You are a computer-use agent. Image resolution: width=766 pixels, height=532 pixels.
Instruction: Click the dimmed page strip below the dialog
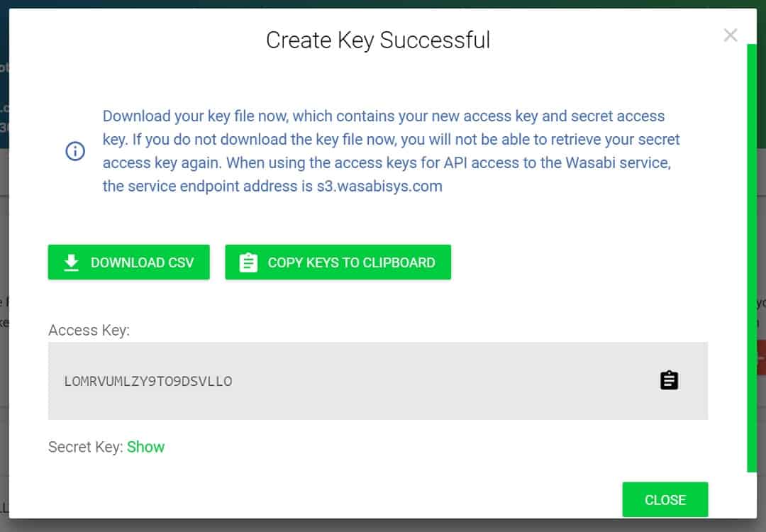click(x=383, y=526)
